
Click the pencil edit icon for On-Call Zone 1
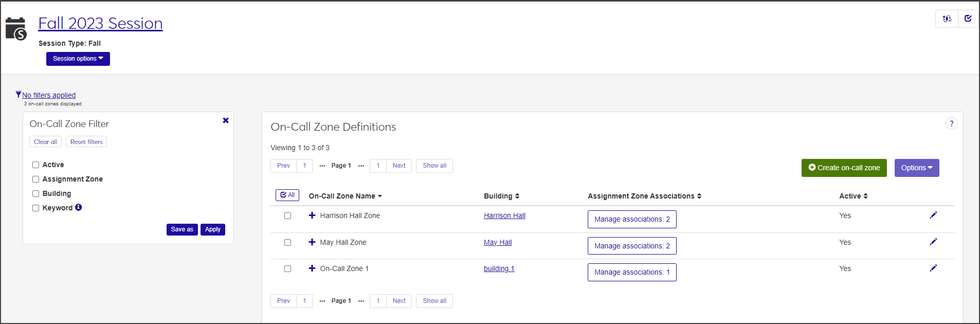[x=933, y=268]
